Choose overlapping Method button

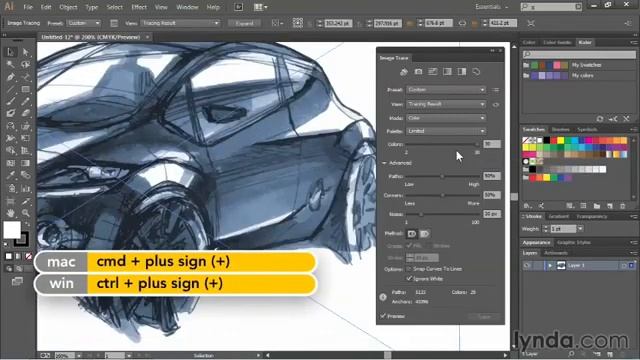(424, 233)
